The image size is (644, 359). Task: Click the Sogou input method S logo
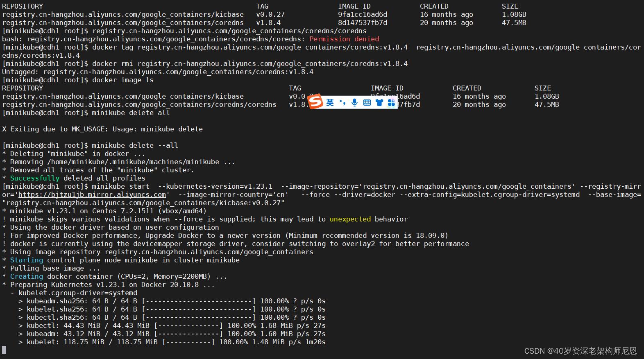[x=315, y=102]
